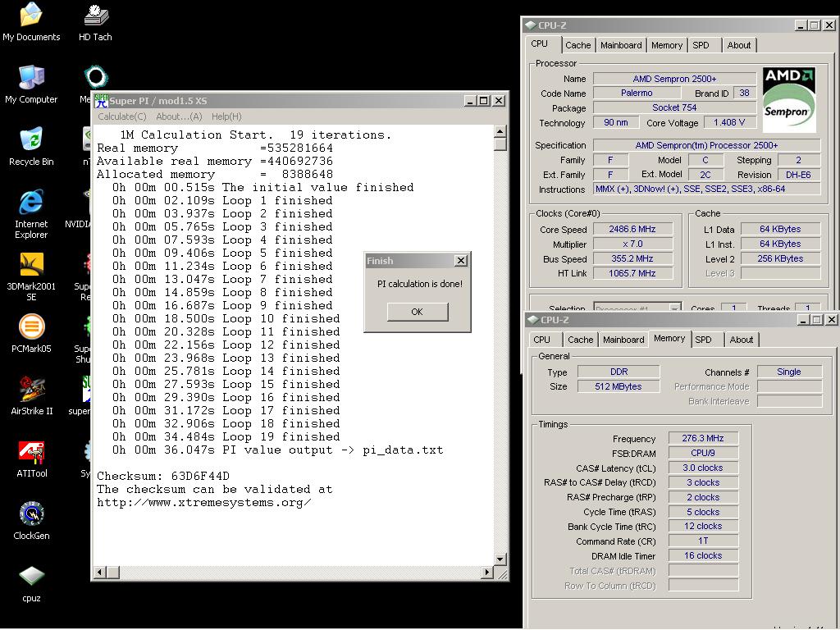The width and height of the screenshot is (840, 630).
Task: Click memory Frequency value 276.3 MHz
Action: [x=703, y=438]
